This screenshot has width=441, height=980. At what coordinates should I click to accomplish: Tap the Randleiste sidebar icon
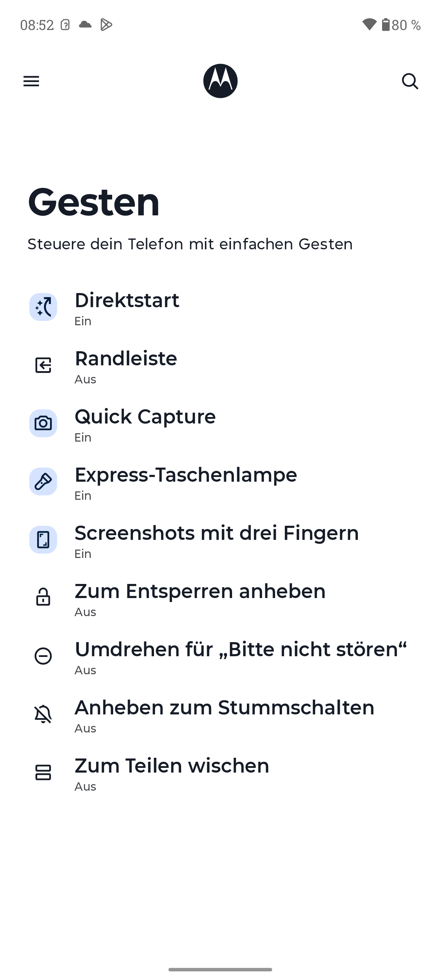43,365
